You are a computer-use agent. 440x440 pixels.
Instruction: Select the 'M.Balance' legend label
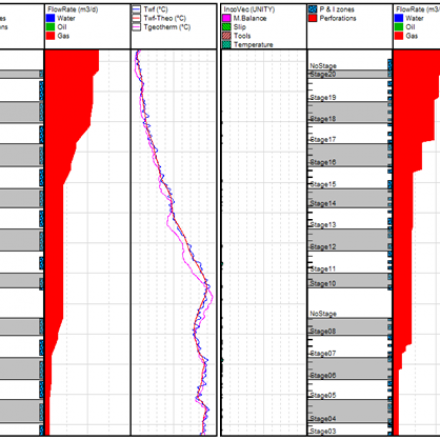[250, 18]
